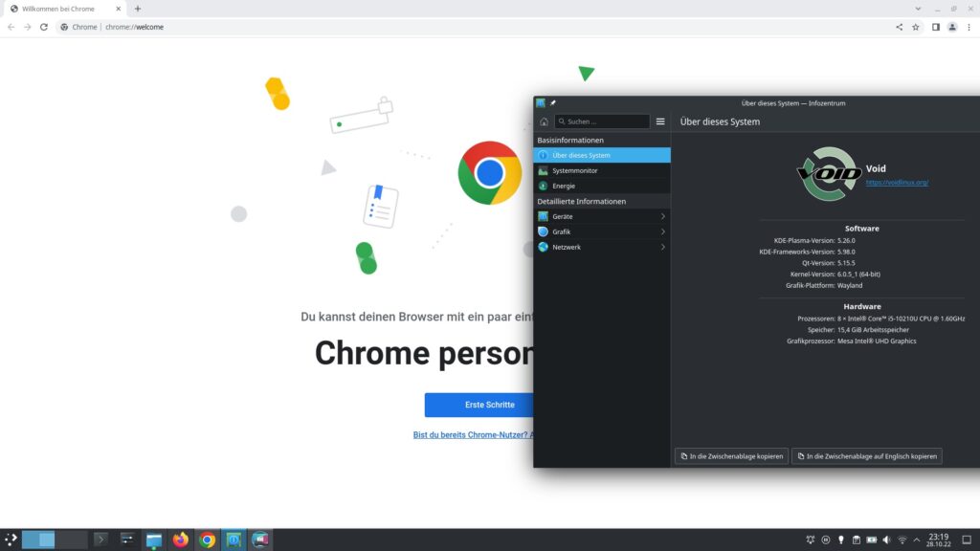Share this page from the Chrome toolbar
Screen dimensions: 980x551
tap(900, 27)
